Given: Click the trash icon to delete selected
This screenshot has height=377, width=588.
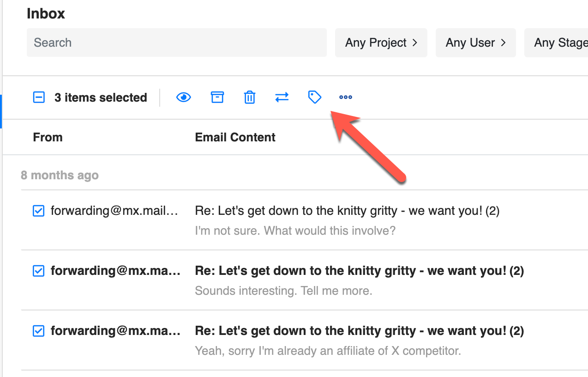Looking at the screenshot, I should (x=249, y=97).
